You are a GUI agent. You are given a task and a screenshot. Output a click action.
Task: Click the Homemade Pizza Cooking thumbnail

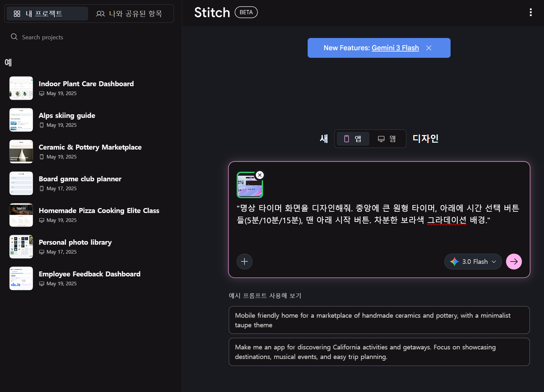coord(21,215)
